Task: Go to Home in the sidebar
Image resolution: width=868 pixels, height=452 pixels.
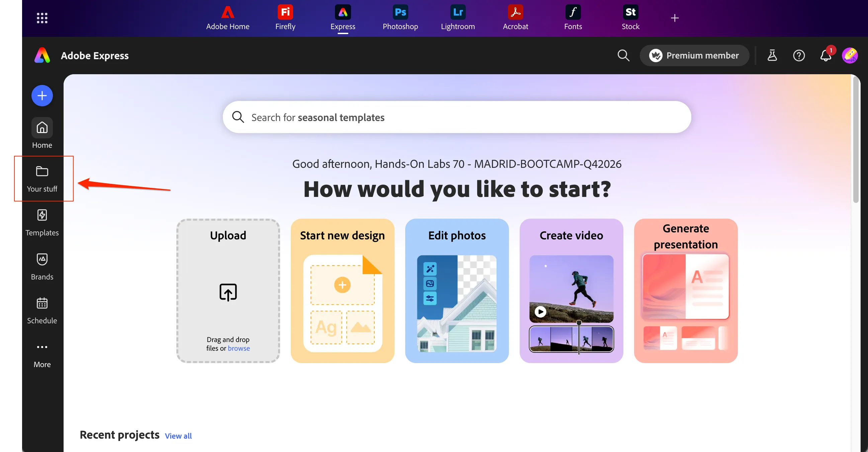Action: click(42, 133)
